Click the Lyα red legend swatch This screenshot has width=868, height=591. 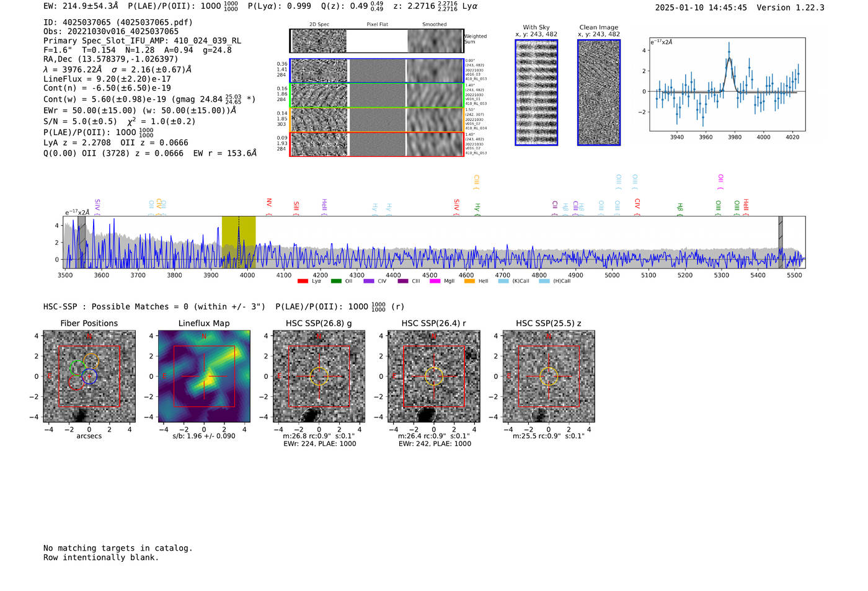[303, 281]
